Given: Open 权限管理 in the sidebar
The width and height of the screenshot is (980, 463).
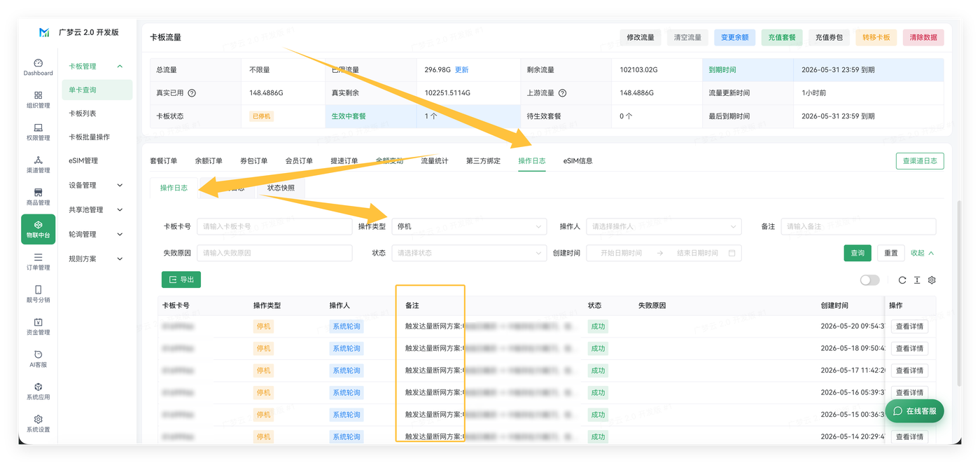Looking at the screenshot, I should pyautogui.click(x=38, y=132).
